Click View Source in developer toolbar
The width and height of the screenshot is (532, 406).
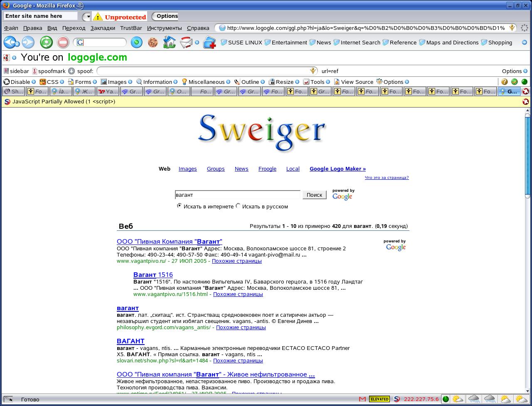tap(353, 82)
